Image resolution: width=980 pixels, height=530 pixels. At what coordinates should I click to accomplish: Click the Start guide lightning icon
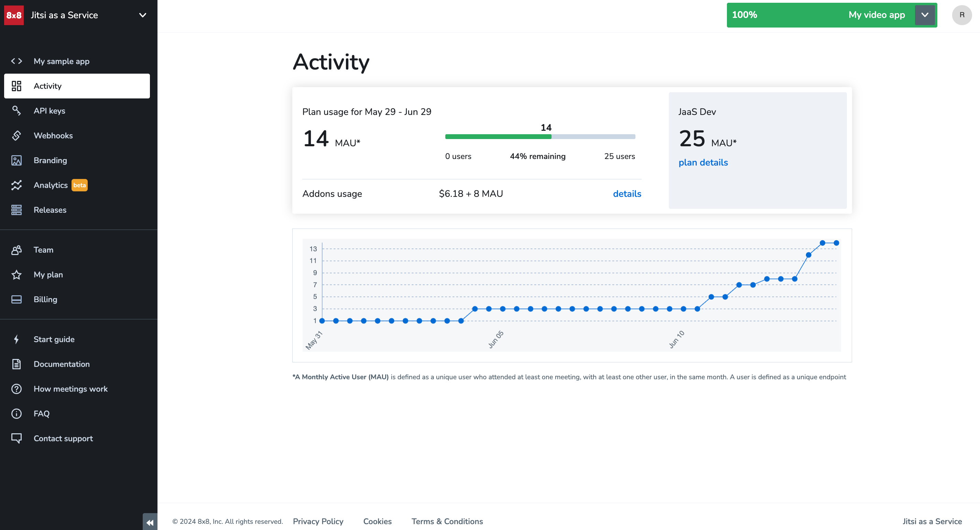17,339
